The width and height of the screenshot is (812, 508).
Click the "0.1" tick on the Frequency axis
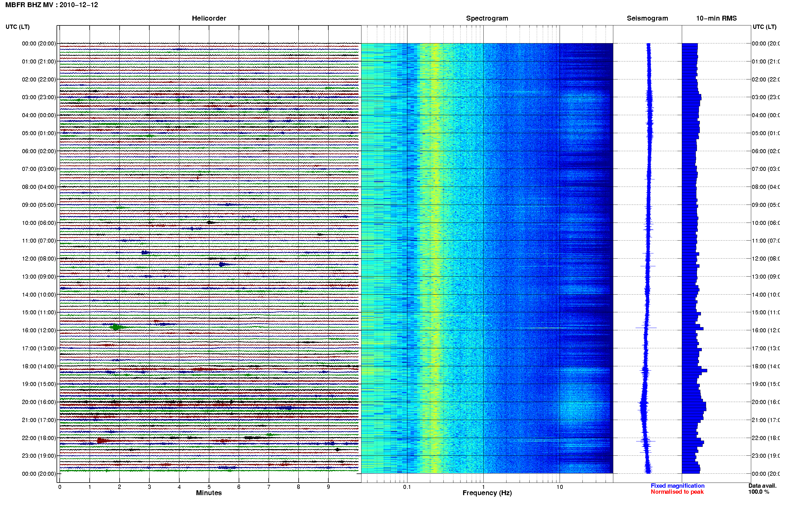pos(407,487)
